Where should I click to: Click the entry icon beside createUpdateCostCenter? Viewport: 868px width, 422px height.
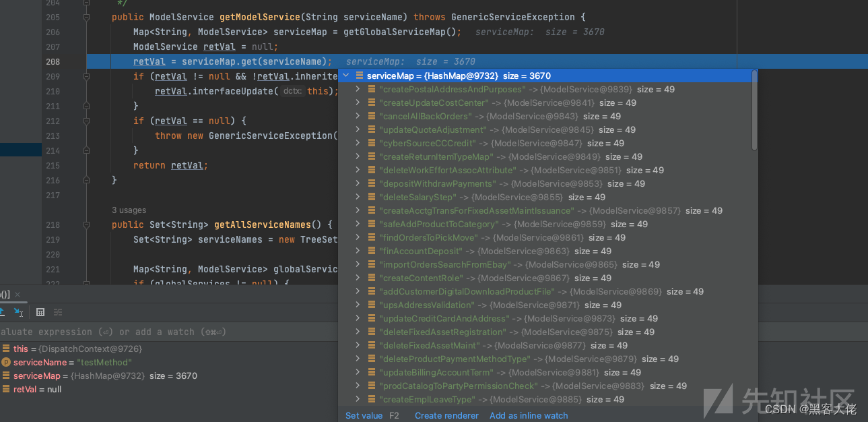(371, 102)
